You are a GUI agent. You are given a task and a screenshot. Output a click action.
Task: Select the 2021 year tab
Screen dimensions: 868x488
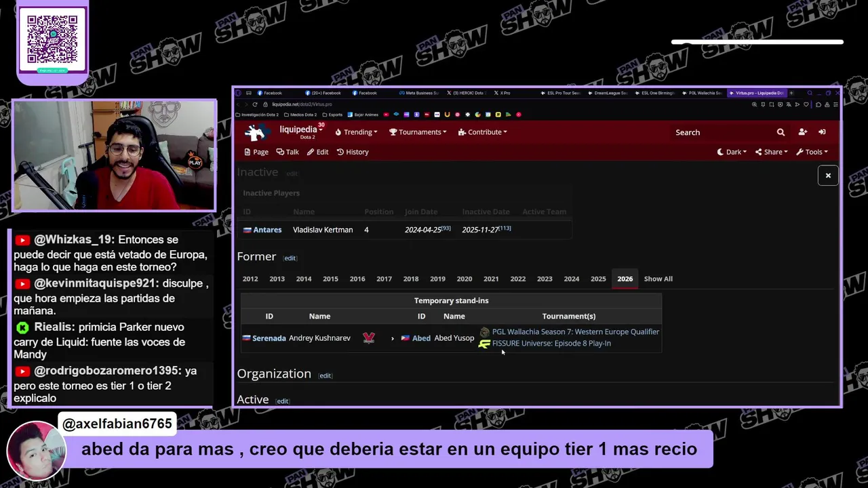(491, 279)
